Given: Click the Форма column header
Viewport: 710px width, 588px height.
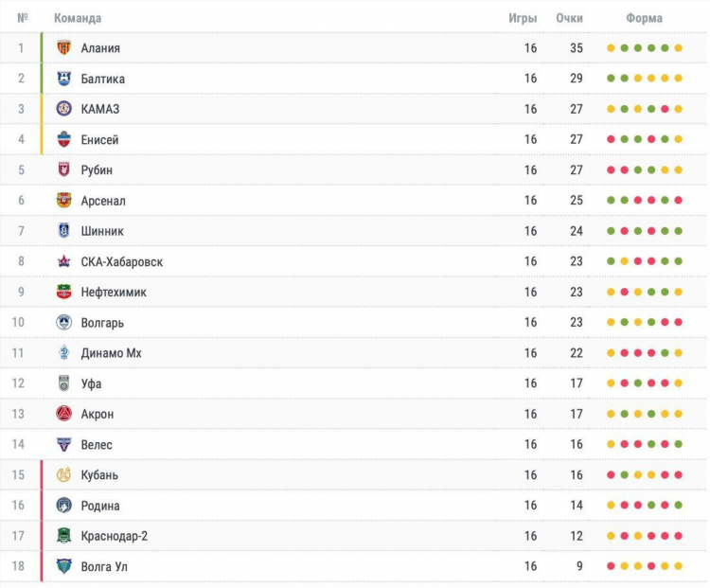Looking at the screenshot, I should (x=644, y=18).
